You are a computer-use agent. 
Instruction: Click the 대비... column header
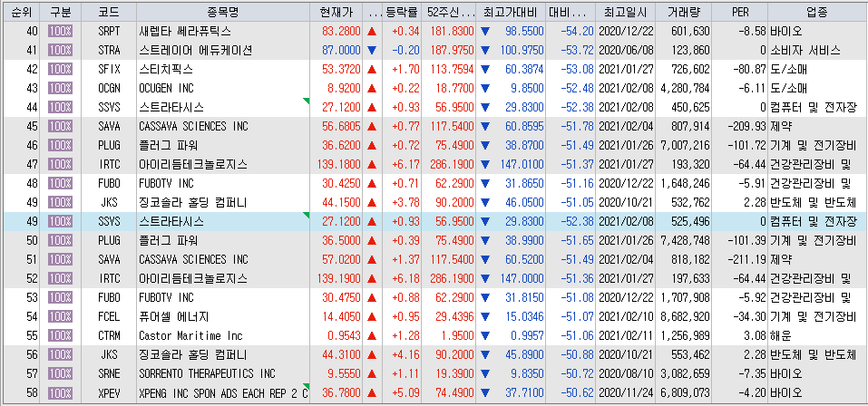click(x=571, y=12)
